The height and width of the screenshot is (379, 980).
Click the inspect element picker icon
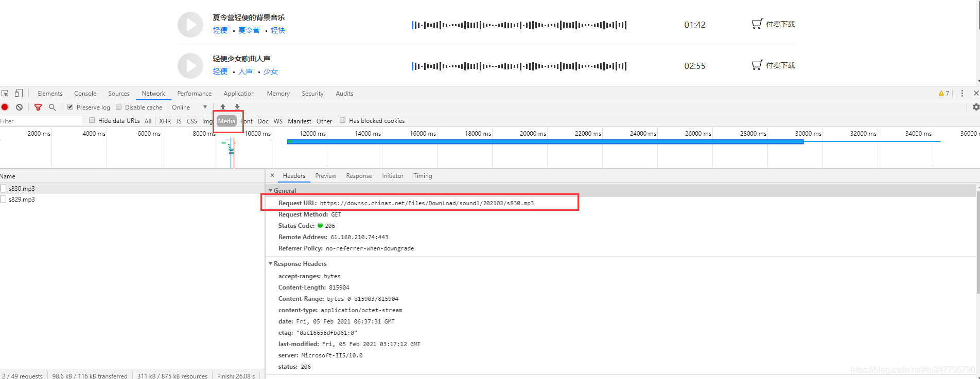pos(5,93)
